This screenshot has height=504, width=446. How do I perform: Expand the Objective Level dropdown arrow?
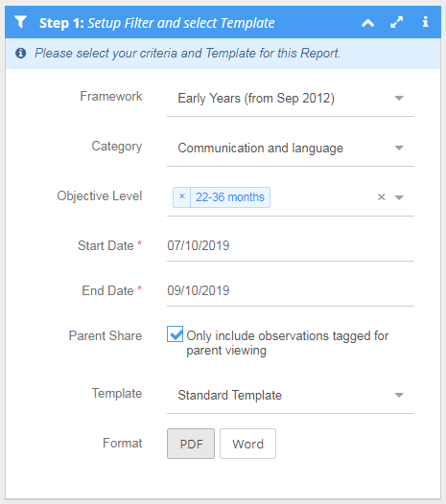pos(399,197)
